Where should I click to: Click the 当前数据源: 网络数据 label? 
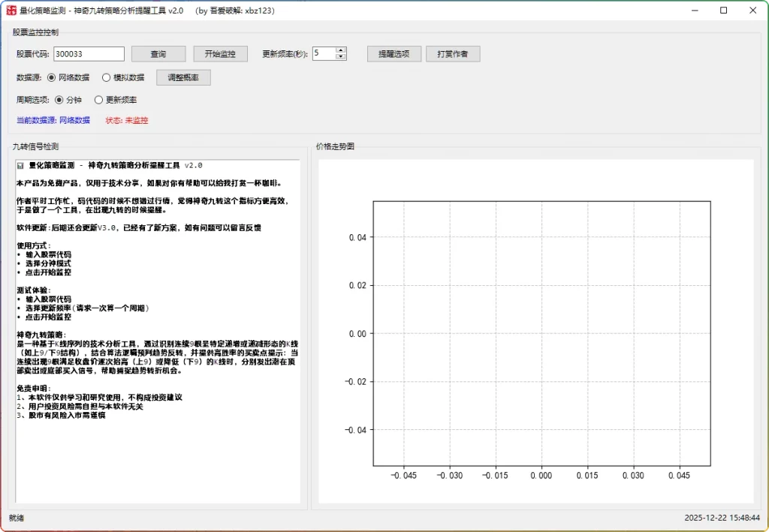point(53,120)
